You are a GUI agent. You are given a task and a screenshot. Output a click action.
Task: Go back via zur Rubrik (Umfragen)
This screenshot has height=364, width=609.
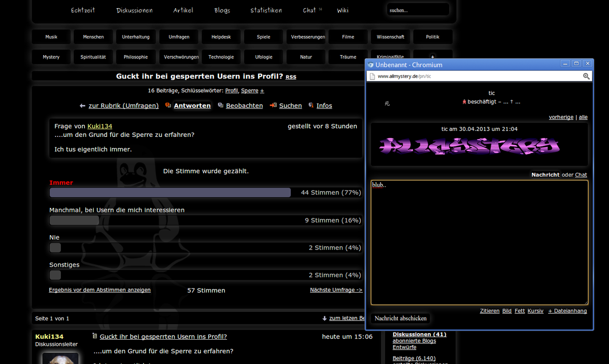tap(124, 106)
